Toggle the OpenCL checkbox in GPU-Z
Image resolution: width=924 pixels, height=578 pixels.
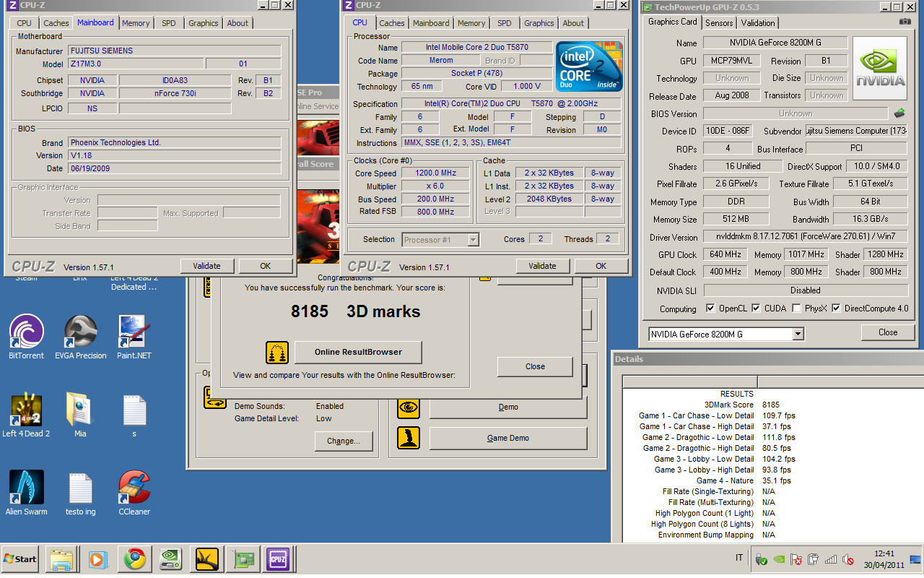point(711,309)
